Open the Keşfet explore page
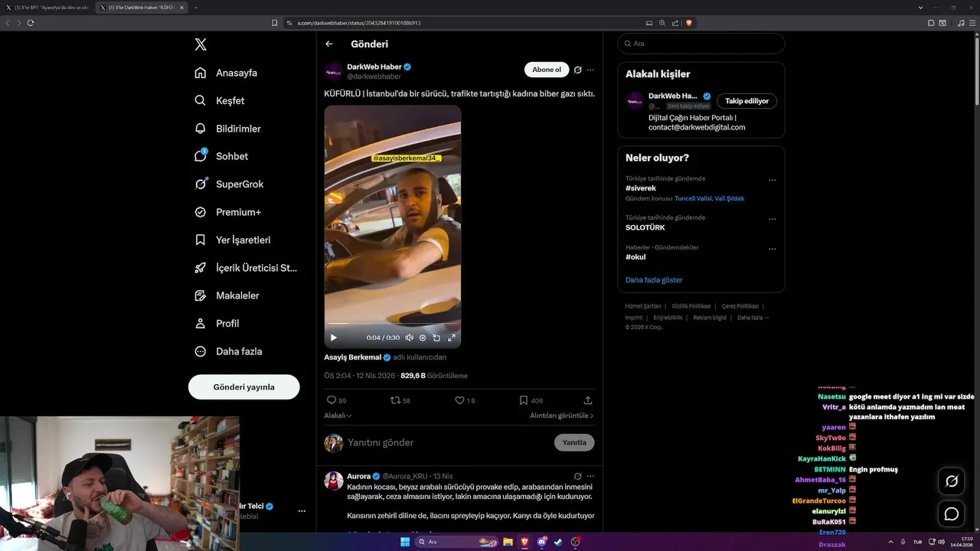 220,100
